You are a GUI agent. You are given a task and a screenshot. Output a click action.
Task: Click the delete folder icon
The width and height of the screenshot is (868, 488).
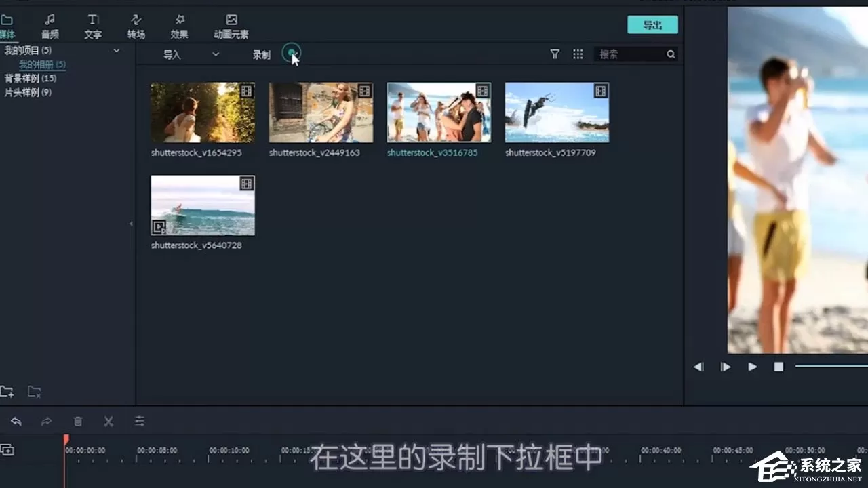click(x=34, y=391)
